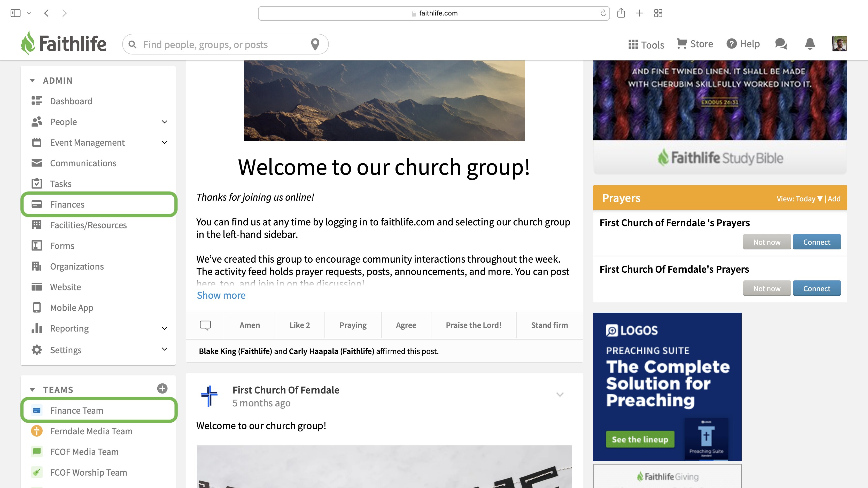Click the Mobile App phone icon

coord(37,307)
